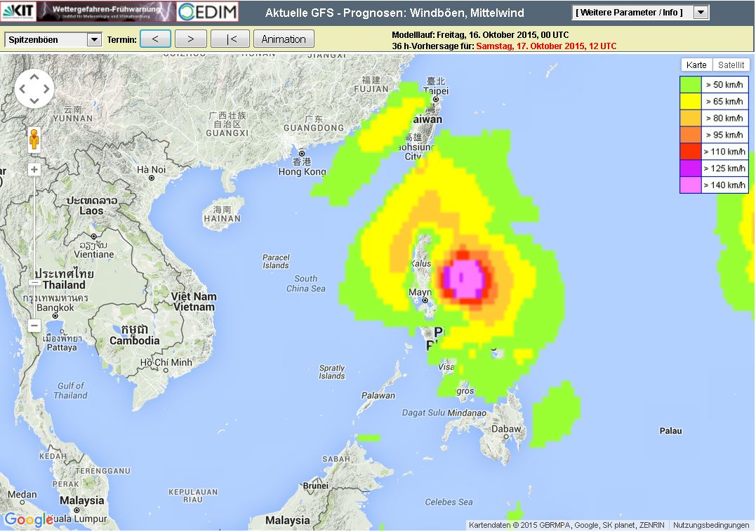The image size is (756, 532).
Task: Click the Hà Noi city label
Action: [152, 170]
